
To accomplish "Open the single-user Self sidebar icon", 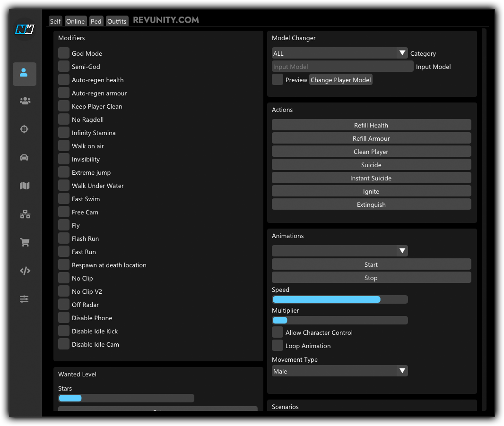I will (24, 74).
